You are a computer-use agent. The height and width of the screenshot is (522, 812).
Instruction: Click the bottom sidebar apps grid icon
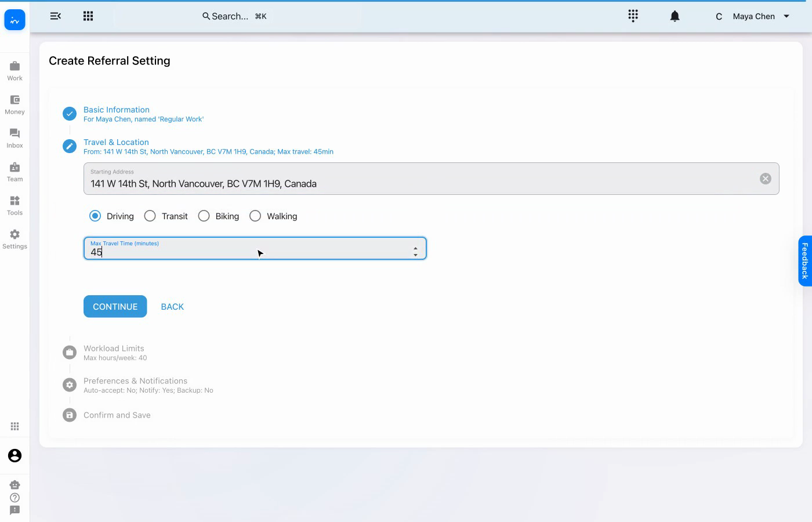pos(15,426)
